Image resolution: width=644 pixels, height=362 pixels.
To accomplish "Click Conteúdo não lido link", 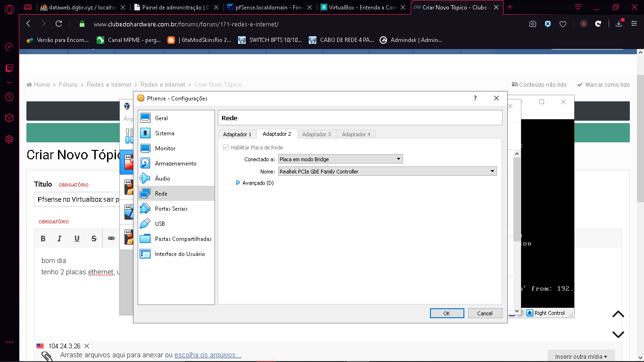I will point(539,85).
